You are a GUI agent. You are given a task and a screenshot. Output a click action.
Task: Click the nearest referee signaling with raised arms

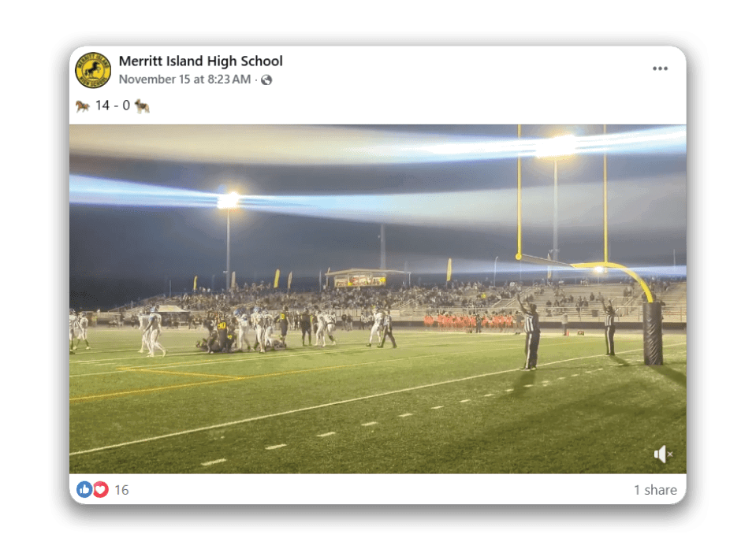(x=529, y=332)
